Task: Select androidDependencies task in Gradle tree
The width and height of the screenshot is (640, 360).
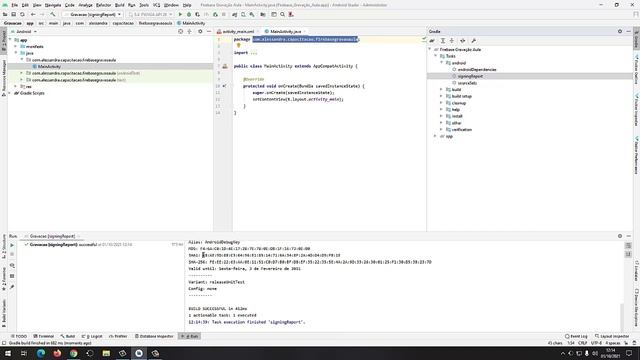Action: pyautogui.click(x=477, y=70)
